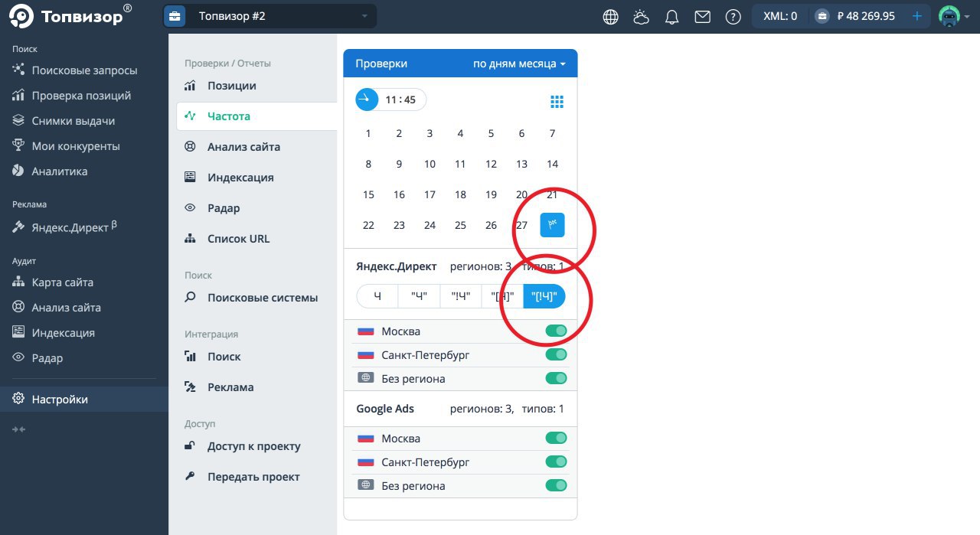Image resolution: width=980 pixels, height=535 pixels.
Task: Disable frequency check for Москва under Яндекс.Директ
Action: (556, 331)
